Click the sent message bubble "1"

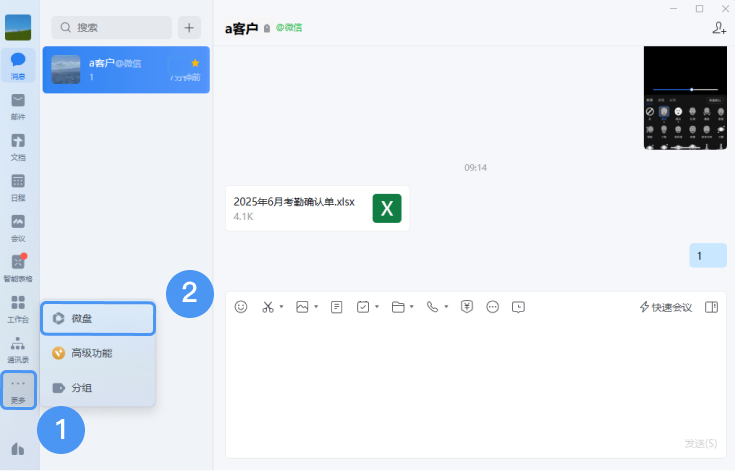[x=708, y=256]
